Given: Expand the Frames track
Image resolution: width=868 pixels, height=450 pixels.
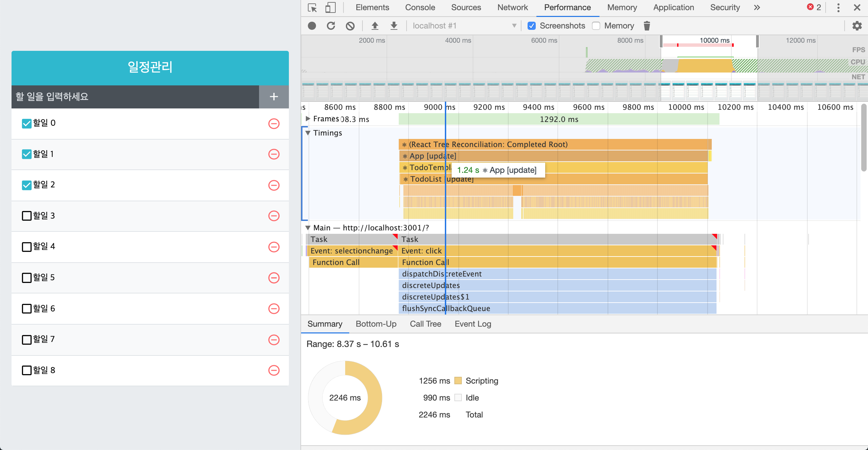Looking at the screenshot, I should 308,119.
